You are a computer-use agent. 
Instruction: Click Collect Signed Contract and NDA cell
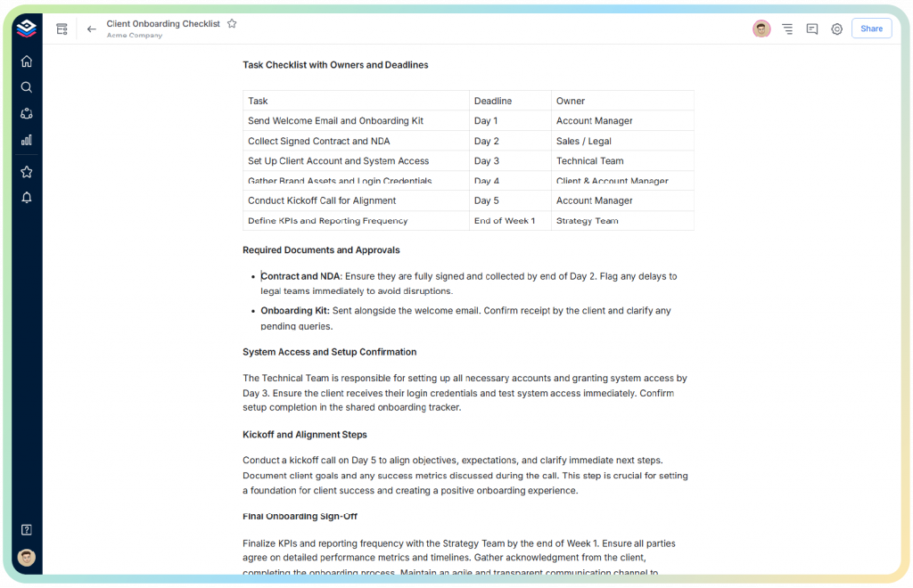[x=356, y=141]
